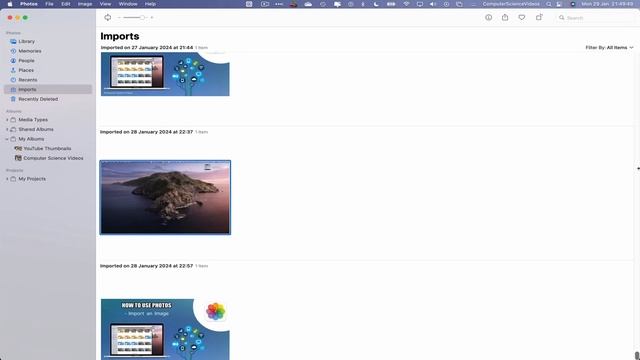Click the rotate icon in toolbar
Viewport: 640px width, 360px height.
click(x=107, y=18)
